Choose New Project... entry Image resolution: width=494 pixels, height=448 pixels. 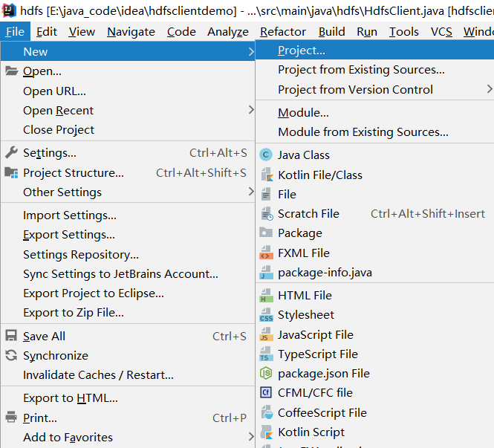(374, 50)
